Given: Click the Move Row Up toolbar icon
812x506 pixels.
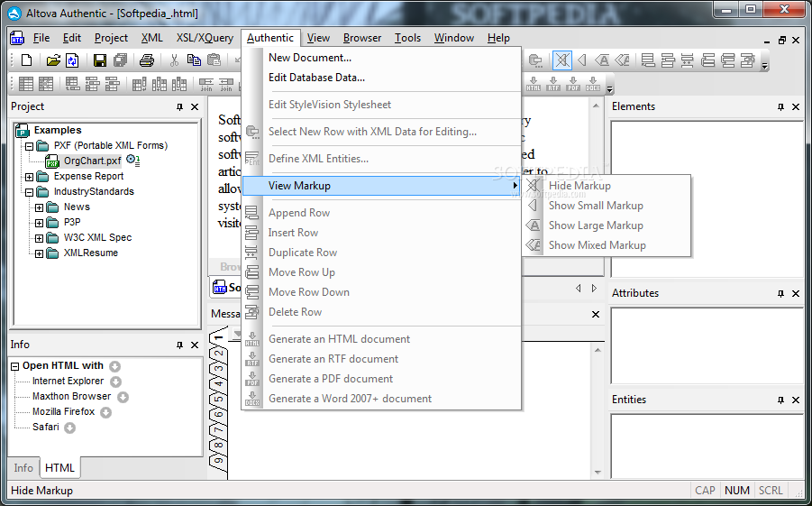Looking at the screenshot, I should (x=708, y=60).
